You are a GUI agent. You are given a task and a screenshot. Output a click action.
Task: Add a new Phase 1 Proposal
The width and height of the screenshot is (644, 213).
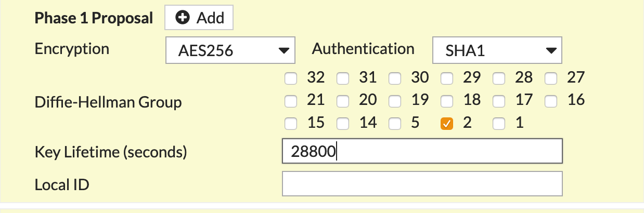[x=199, y=18]
